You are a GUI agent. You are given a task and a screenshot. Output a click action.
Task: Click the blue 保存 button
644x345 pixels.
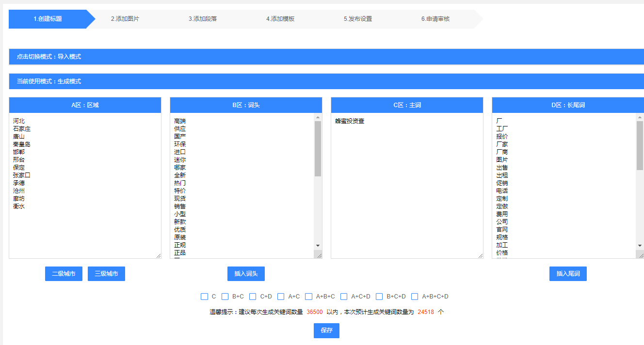point(326,330)
